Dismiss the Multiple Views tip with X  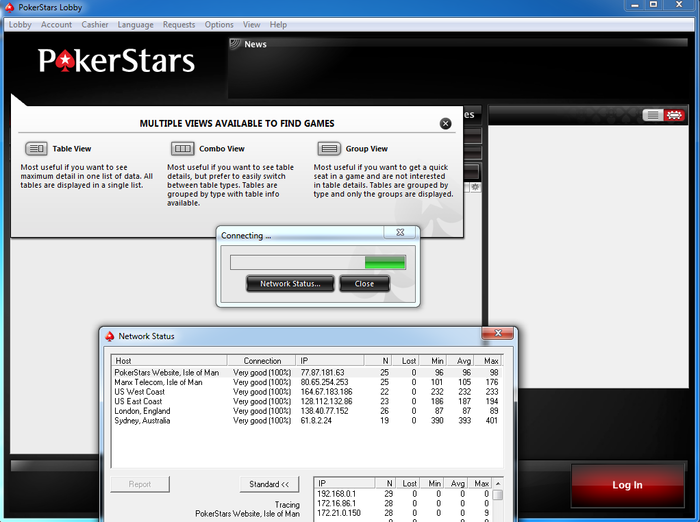445,124
